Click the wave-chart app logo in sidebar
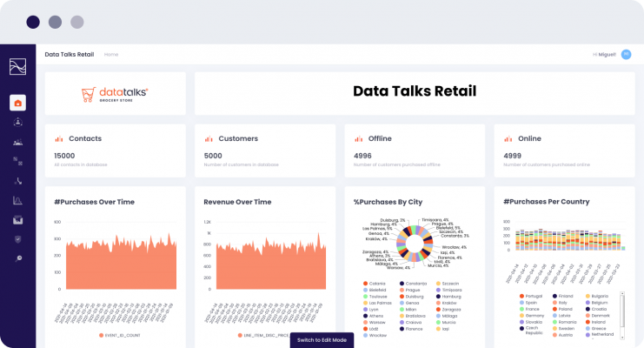This screenshot has height=348, width=644. [x=17, y=66]
